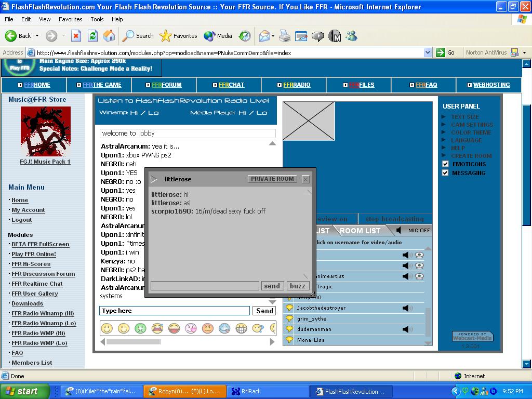Click the webcam icon beside animeartist
This screenshot has height=399, width=532.
click(x=419, y=276)
